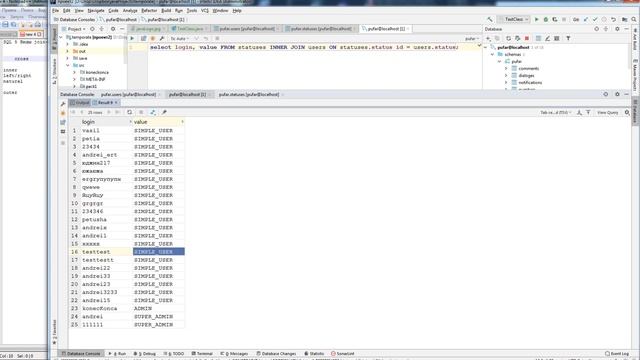This screenshot has width=640, height=360.
Task: Open Event Log
Action: pos(617,353)
